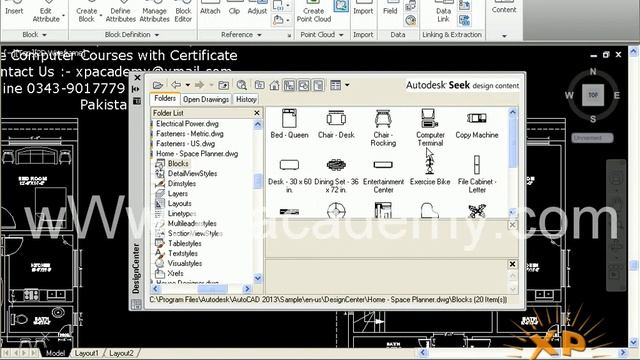The image size is (640, 360).
Task: Select the File Cabinet - Letter block
Action: [477, 175]
